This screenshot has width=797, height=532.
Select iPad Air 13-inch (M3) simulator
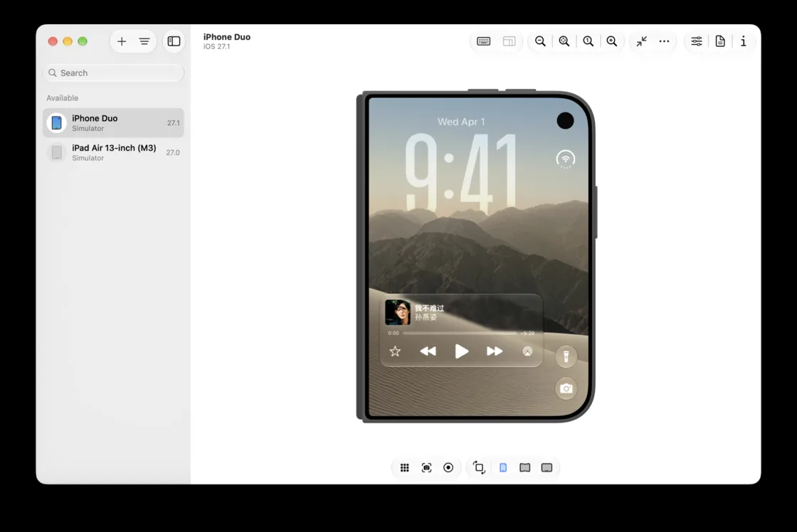113,152
